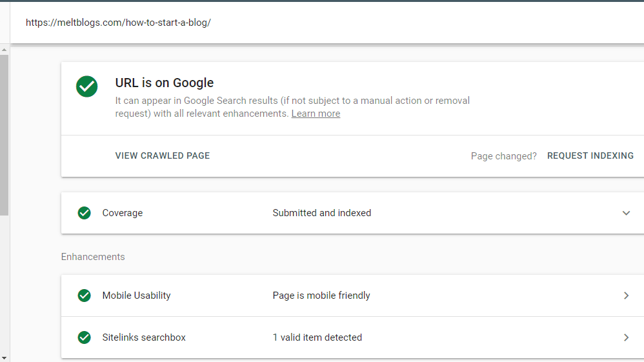This screenshot has width=644, height=362.
Task: Click the large green checkmark beside URL is on Google
Action: pos(86,86)
